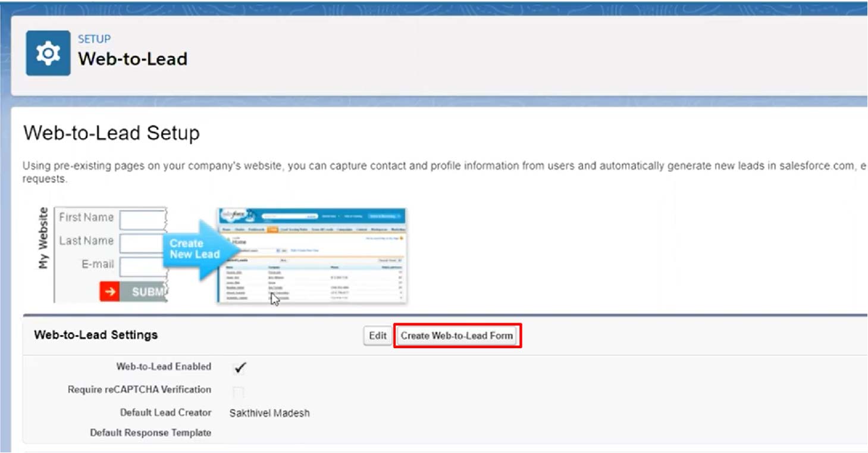Click the Sakthivel Madesh lead creator name
The image size is (868, 453).
[x=270, y=413]
